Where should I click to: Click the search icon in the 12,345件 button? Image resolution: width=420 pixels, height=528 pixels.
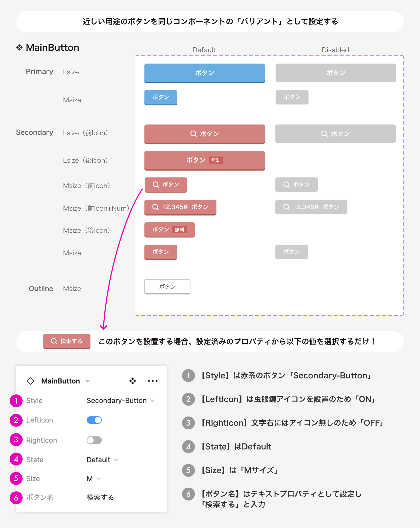pyautogui.click(x=155, y=207)
